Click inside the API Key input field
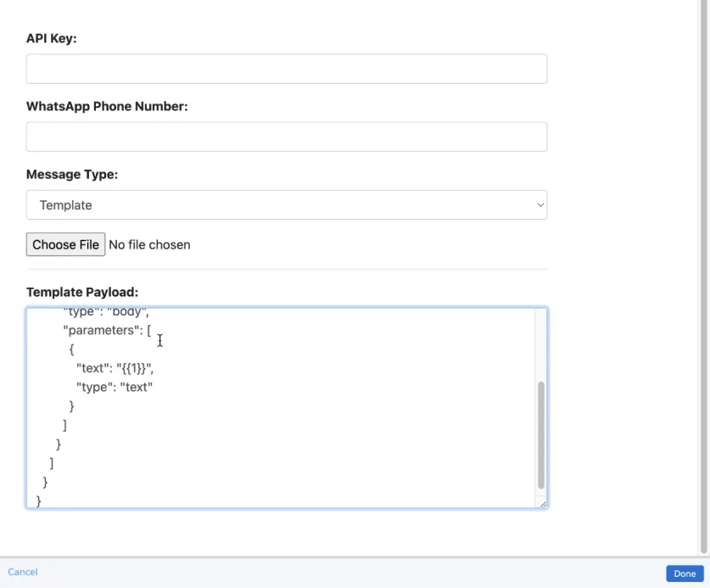 pyautogui.click(x=286, y=69)
